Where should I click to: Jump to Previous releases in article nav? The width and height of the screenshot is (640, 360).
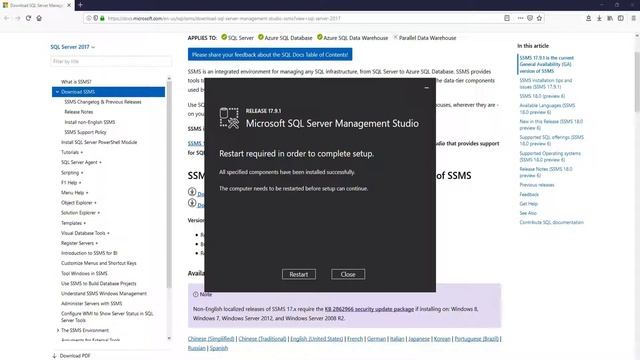pos(537,185)
